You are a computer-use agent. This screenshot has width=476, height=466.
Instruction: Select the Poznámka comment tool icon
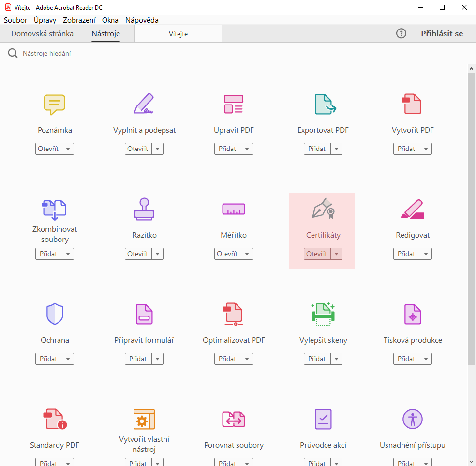click(x=54, y=105)
